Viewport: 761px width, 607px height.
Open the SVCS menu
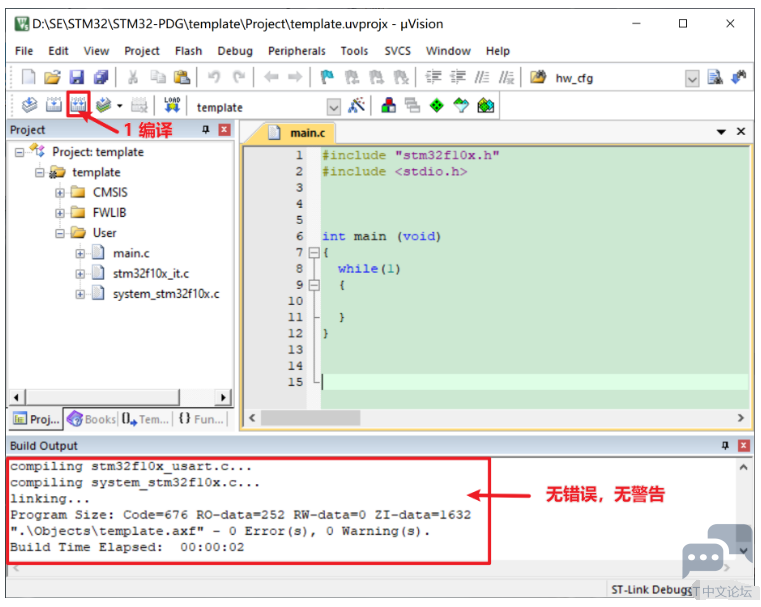pyautogui.click(x=397, y=51)
